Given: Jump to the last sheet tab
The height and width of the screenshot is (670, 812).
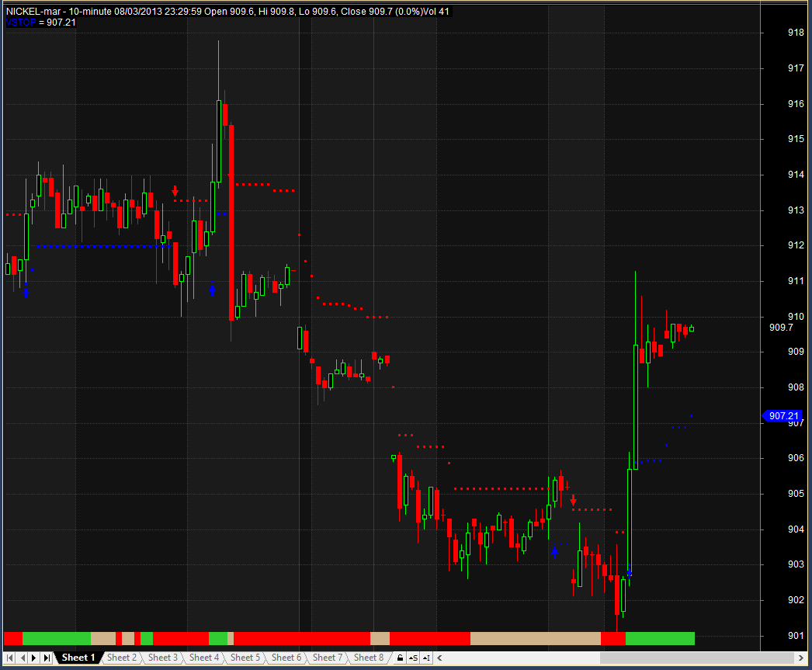Looking at the screenshot, I should point(47,658).
